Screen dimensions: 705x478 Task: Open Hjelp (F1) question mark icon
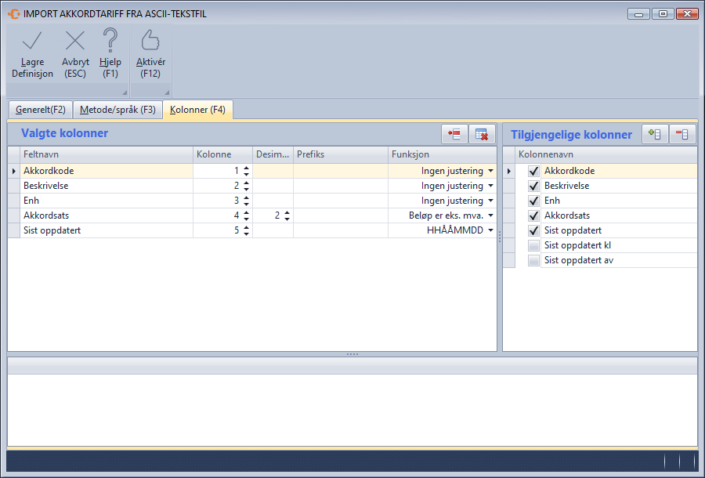pos(110,41)
